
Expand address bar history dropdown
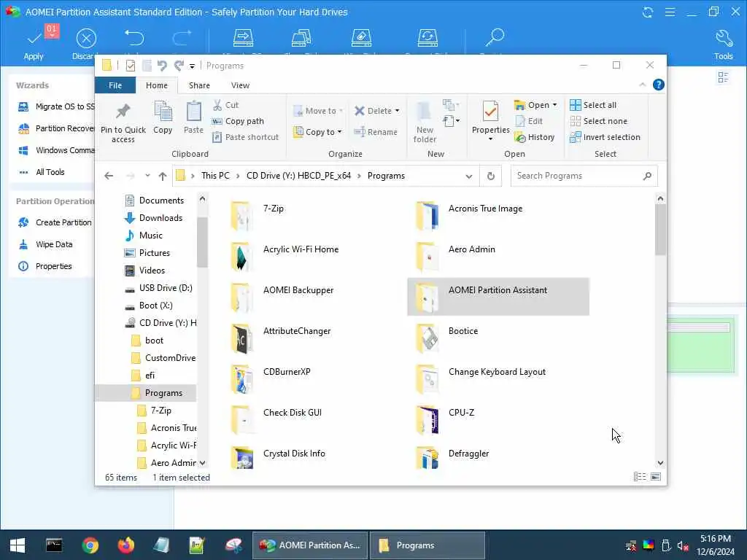tap(469, 176)
